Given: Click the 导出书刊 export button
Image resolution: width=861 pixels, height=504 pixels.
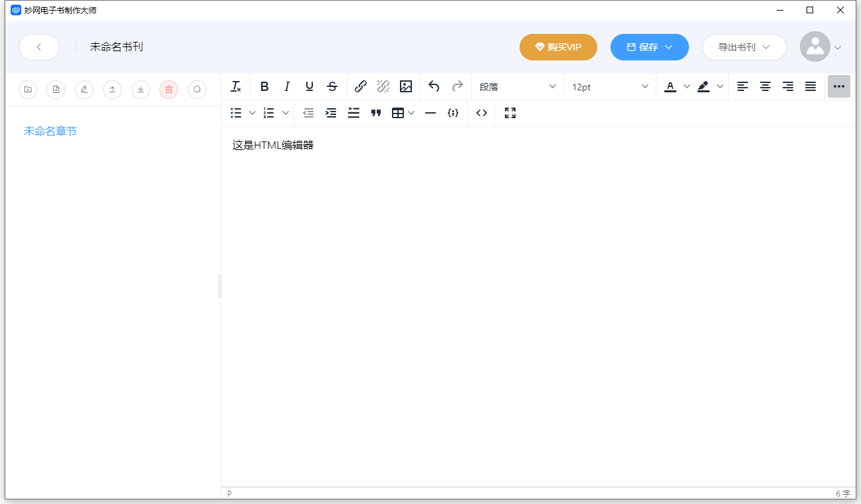Looking at the screenshot, I should point(744,47).
